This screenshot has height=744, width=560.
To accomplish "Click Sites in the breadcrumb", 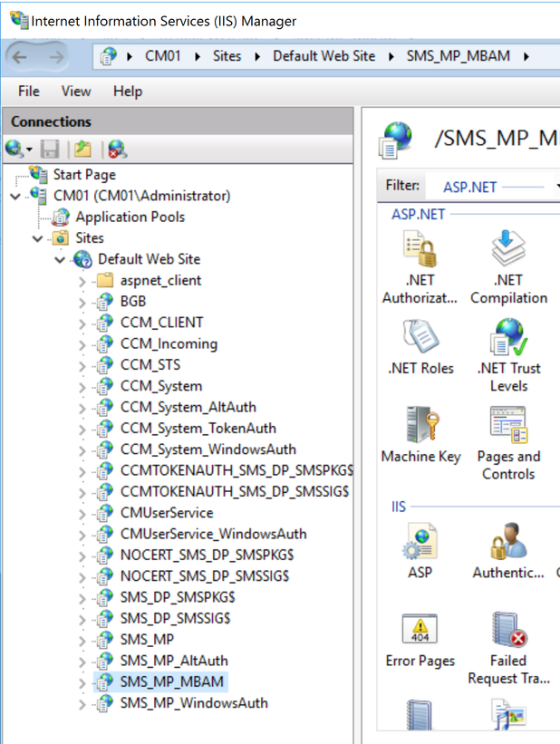I will coord(227,56).
